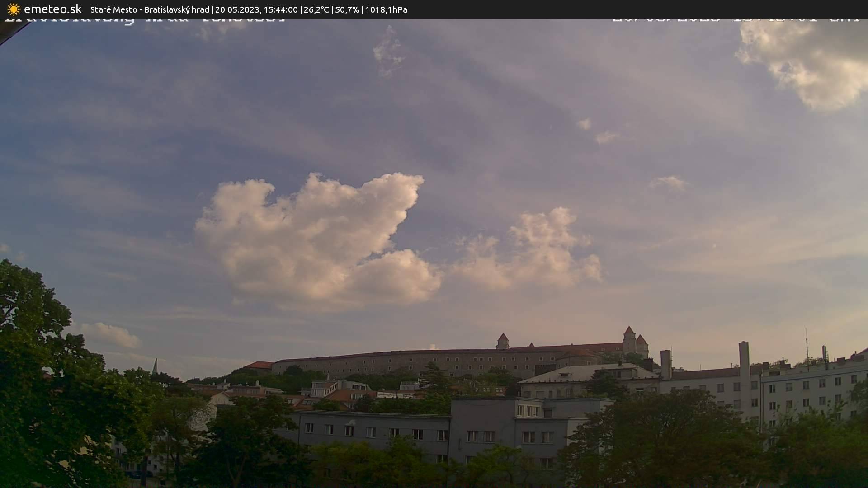868x488 pixels.
Task: Click the 20.05.2023 date and time stamp
Action: (256, 9)
